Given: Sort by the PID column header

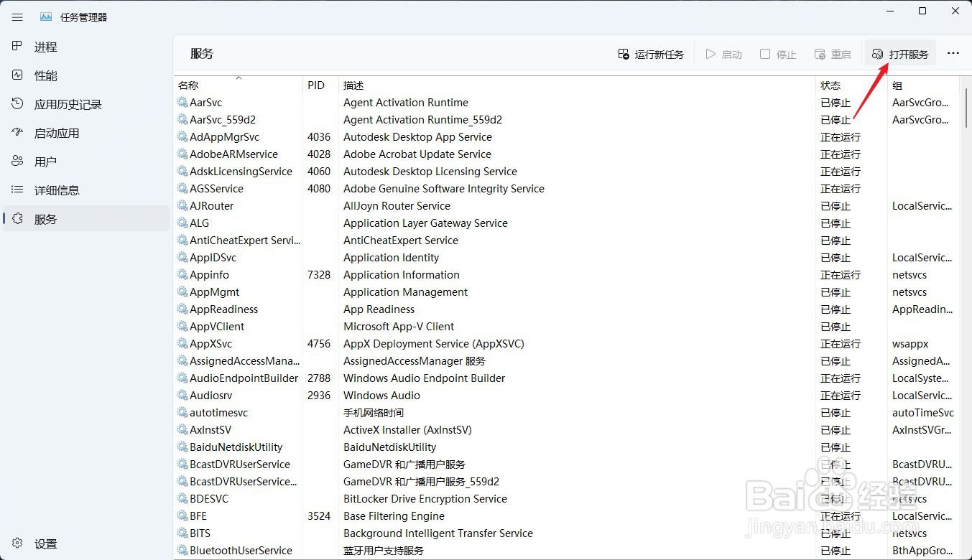Looking at the screenshot, I should (320, 85).
